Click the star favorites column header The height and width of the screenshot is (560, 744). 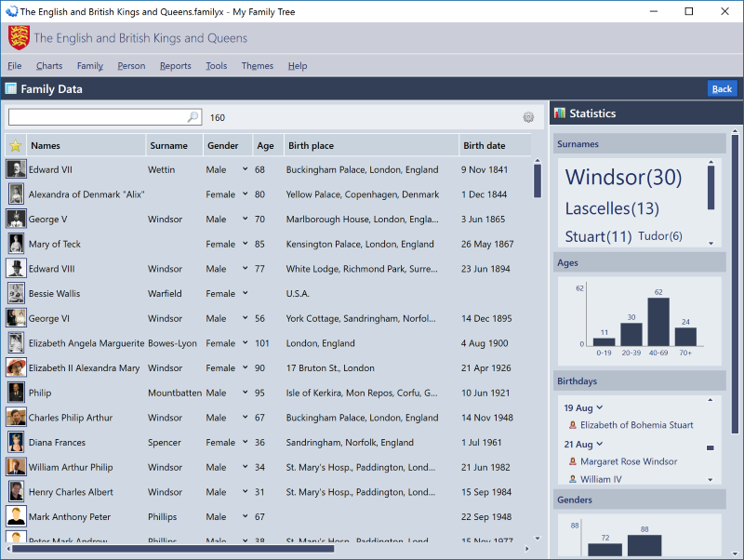tap(15, 146)
